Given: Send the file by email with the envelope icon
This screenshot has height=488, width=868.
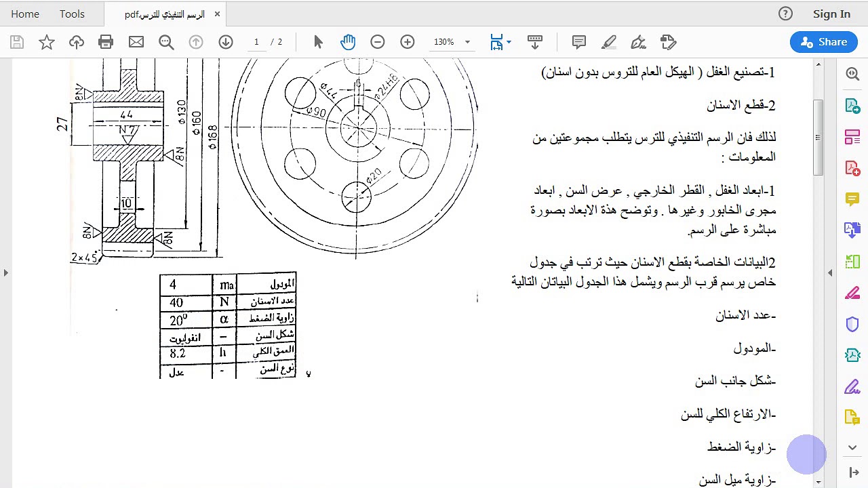Looking at the screenshot, I should pos(136,42).
